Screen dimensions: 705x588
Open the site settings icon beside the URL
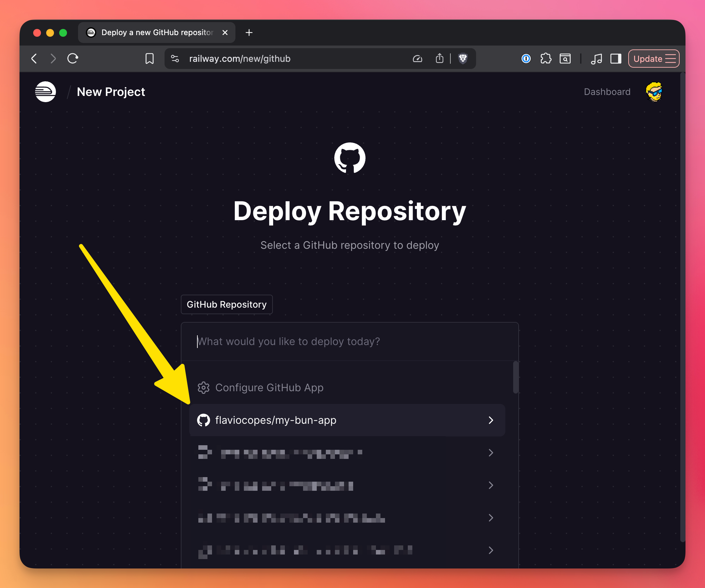tap(175, 59)
